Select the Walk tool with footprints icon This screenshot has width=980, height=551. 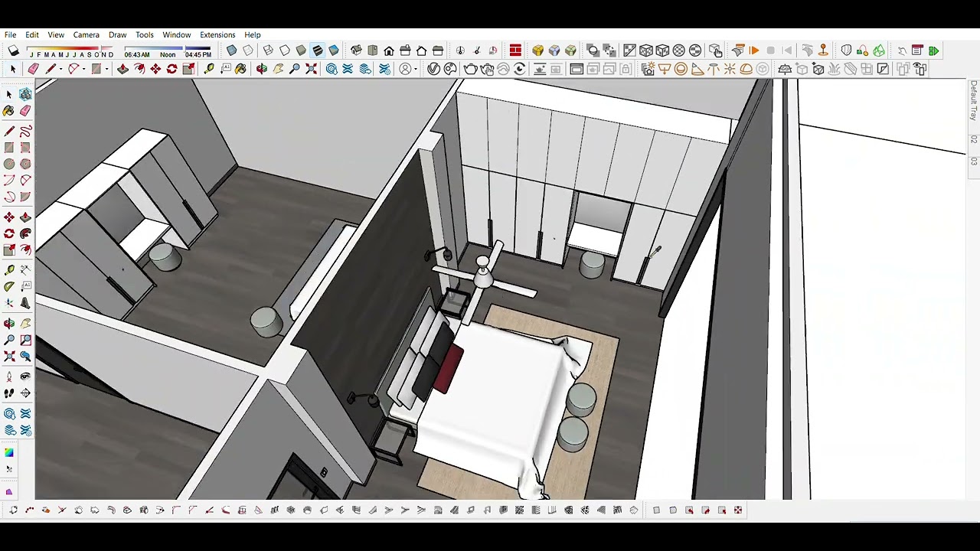pos(9,393)
